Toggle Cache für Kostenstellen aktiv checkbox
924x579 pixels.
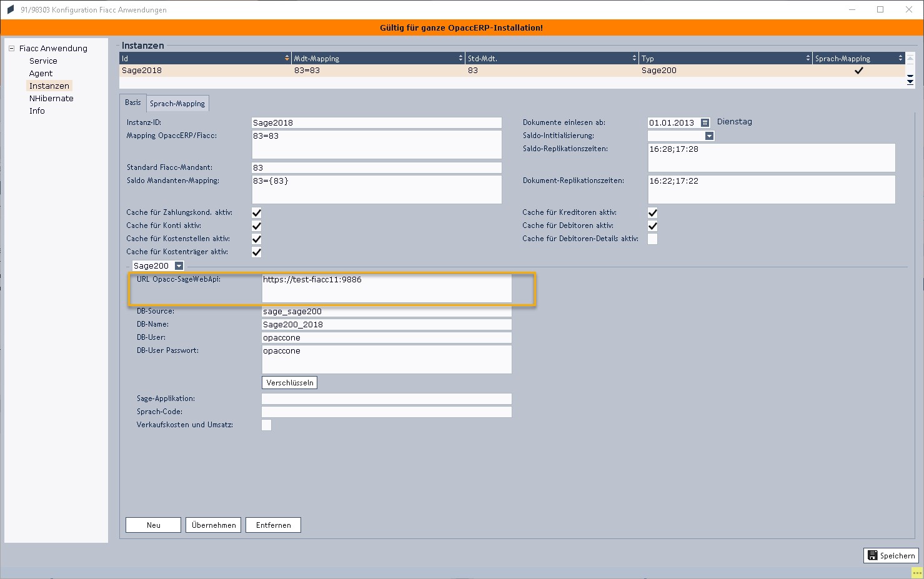click(x=256, y=239)
